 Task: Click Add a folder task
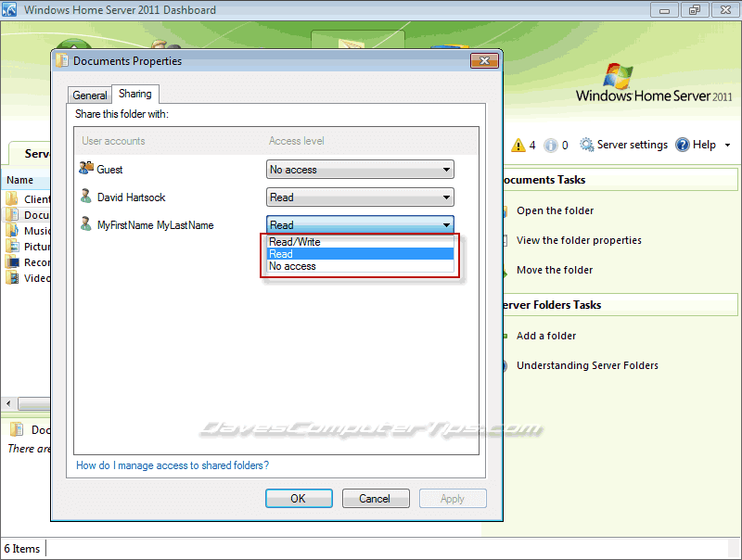(546, 336)
